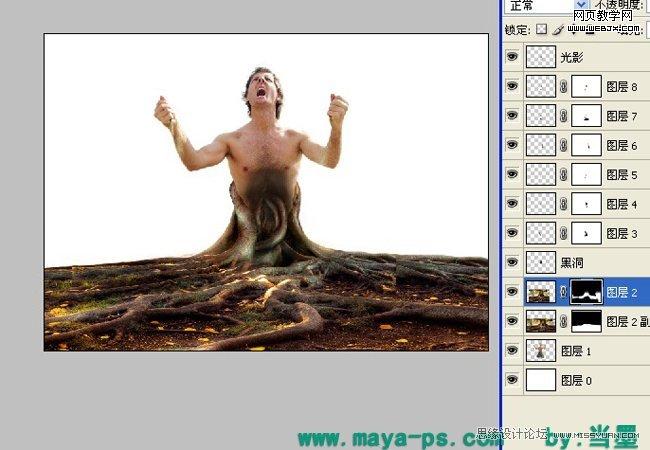The height and width of the screenshot is (450, 650).
Task: Click the layer name 图层 5
Action: point(622,175)
